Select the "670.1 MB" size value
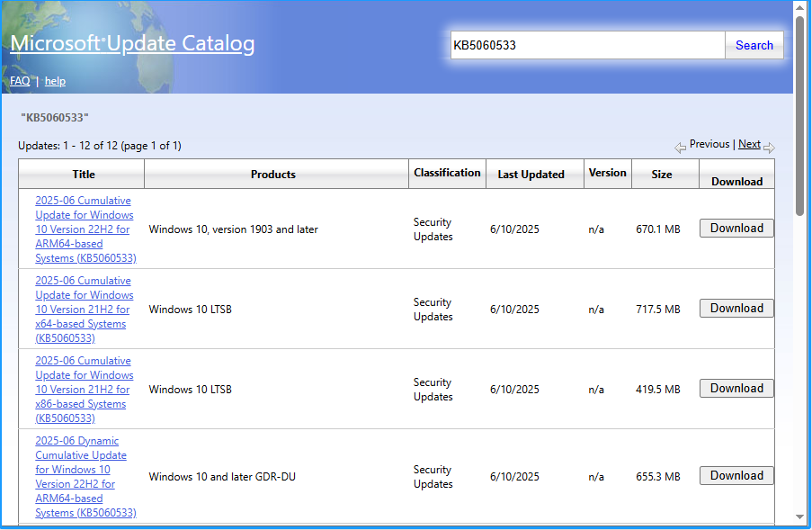This screenshot has height=530, width=812. tap(657, 229)
